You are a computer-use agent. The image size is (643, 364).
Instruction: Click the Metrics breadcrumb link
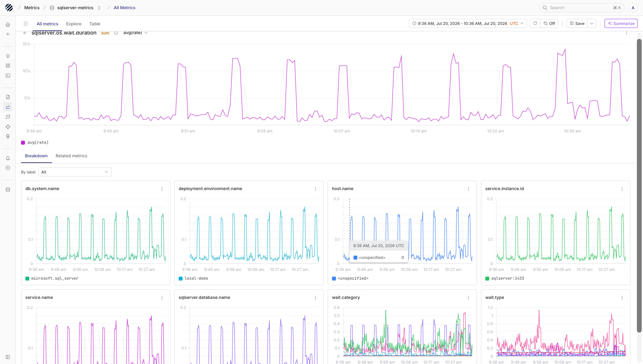32,8
